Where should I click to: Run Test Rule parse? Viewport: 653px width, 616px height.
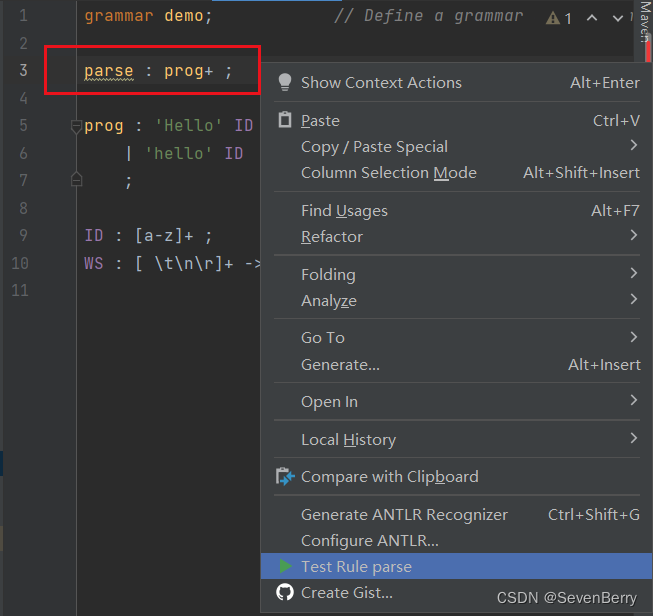tap(456, 566)
